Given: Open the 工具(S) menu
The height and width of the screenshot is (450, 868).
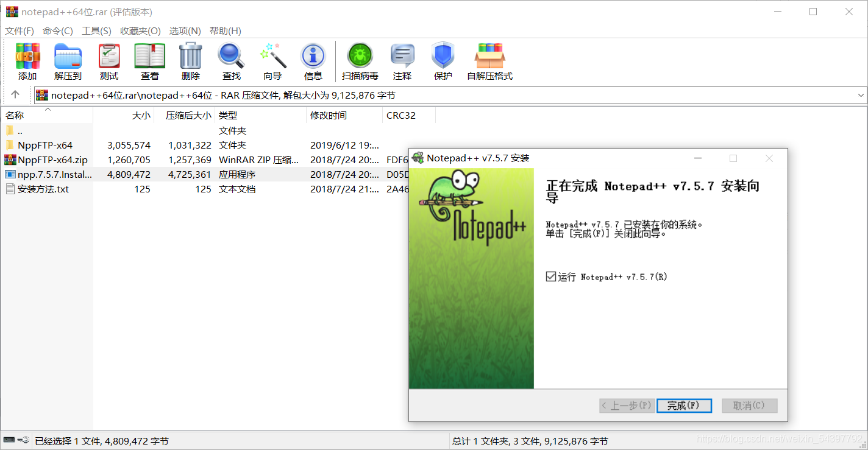Looking at the screenshot, I should tap(96, 30).
